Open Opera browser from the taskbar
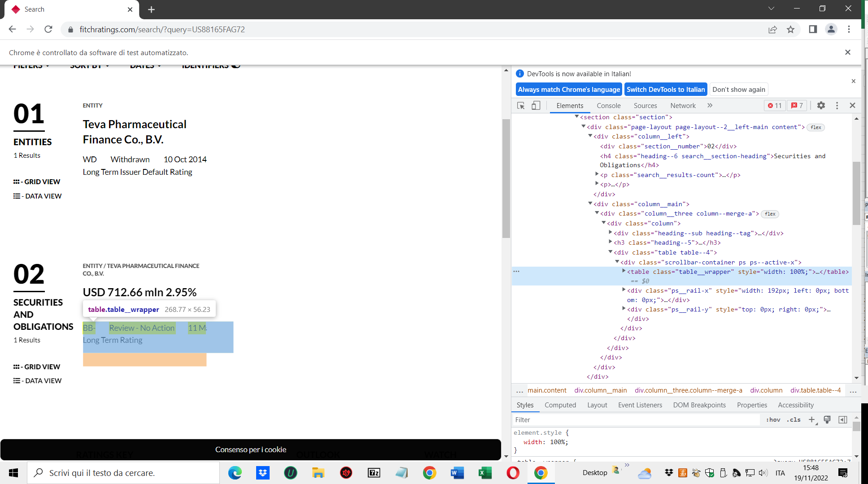 coord(513,472)
